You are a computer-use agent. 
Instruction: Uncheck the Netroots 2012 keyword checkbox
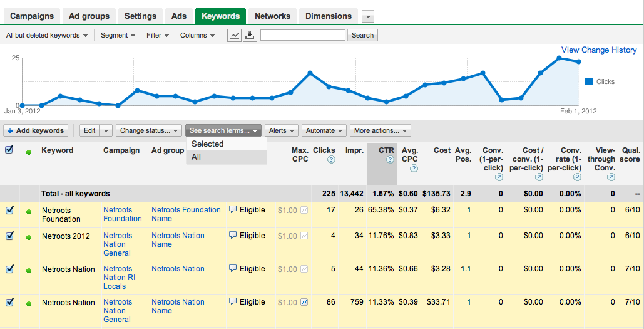click(9, 236)
